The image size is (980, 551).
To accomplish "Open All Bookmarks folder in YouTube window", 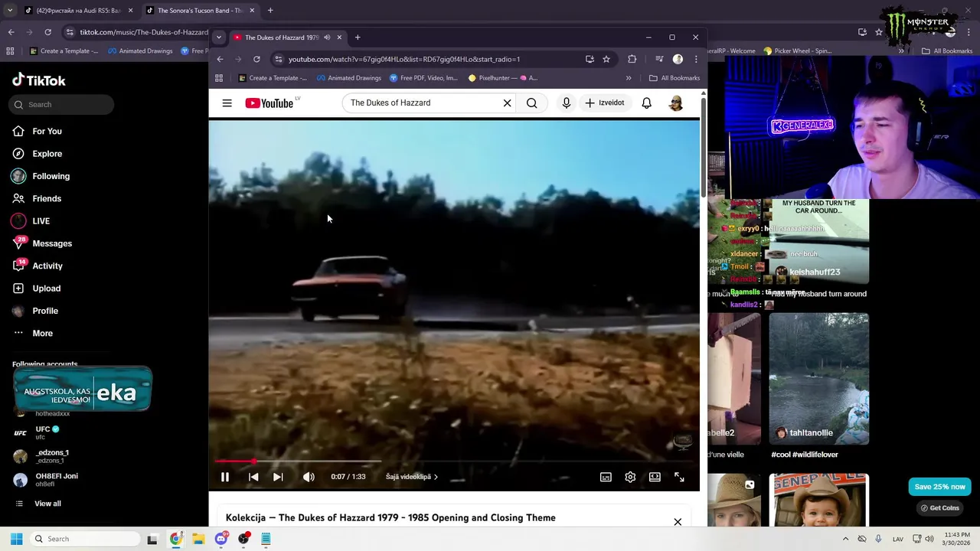I will click(675, 78).
